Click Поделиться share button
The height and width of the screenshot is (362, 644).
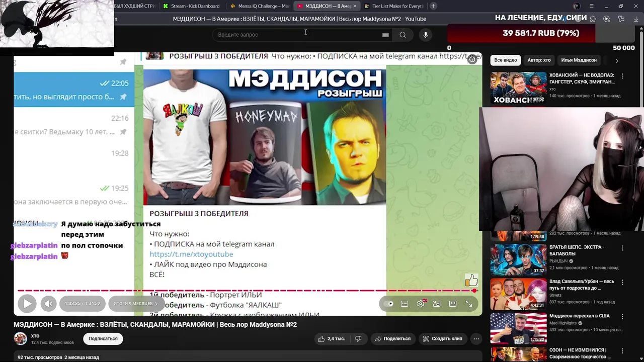pyautogui.click(x=392, y=339)
